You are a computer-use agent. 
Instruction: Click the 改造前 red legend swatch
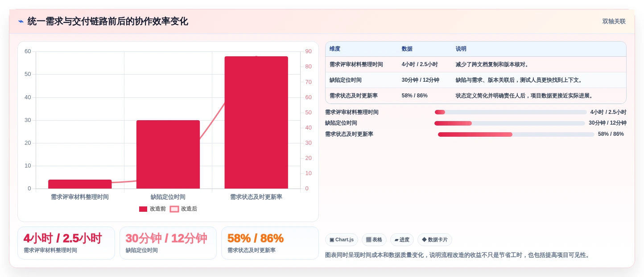point(143,209)
